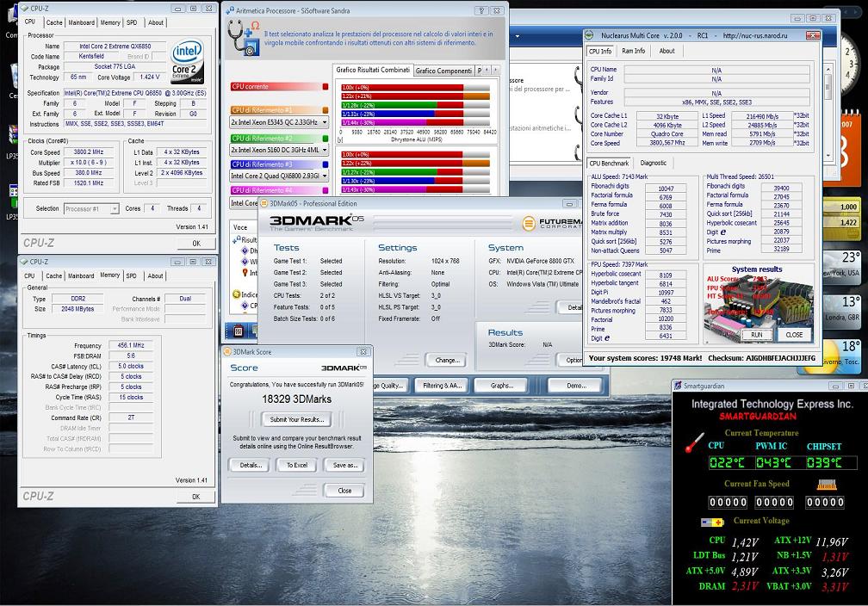Image resolution: width=868 pixels, height=606 pixels.
Task: Click the Core Speed field showing 3800.2 MHz
Action: tap(88, 151)
